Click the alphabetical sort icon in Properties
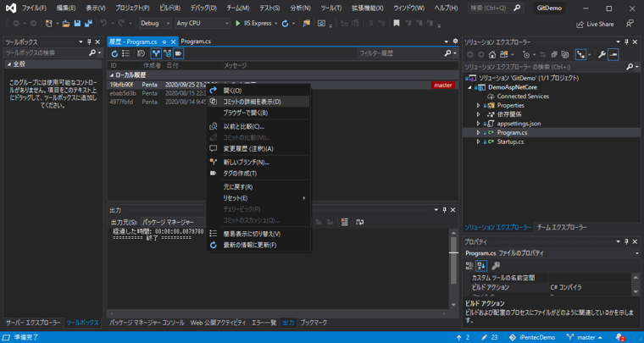The width and height of the screenshot is (644, 343). [x=481, y=266]
